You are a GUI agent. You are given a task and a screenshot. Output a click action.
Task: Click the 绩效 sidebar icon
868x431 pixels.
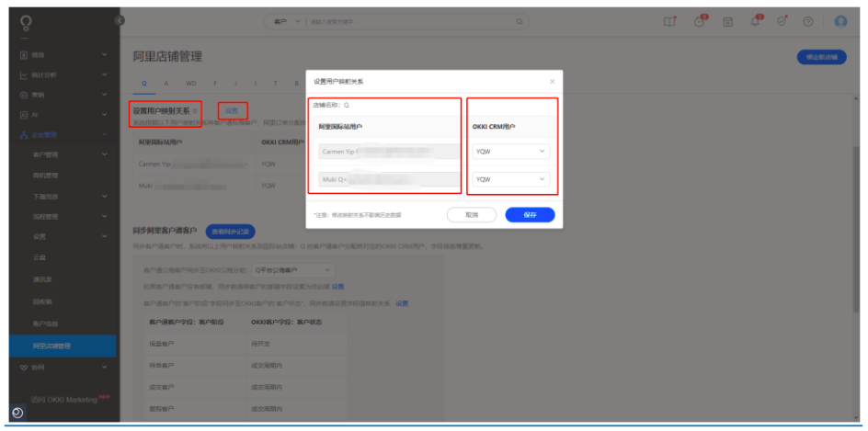[24, 55]
